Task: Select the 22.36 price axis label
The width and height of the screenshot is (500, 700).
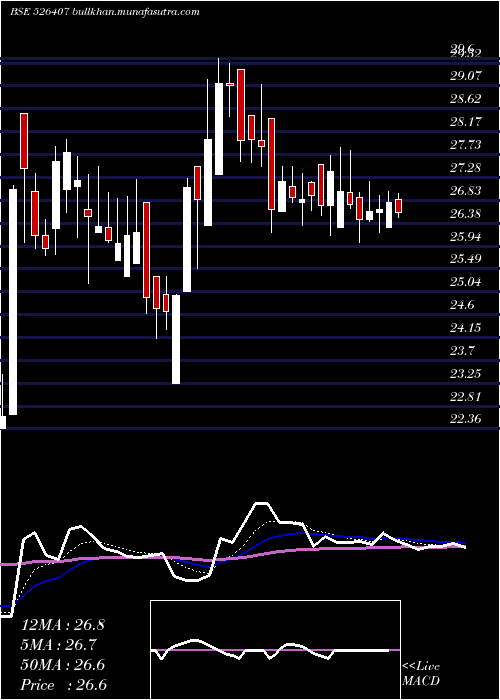Action: 466,419
